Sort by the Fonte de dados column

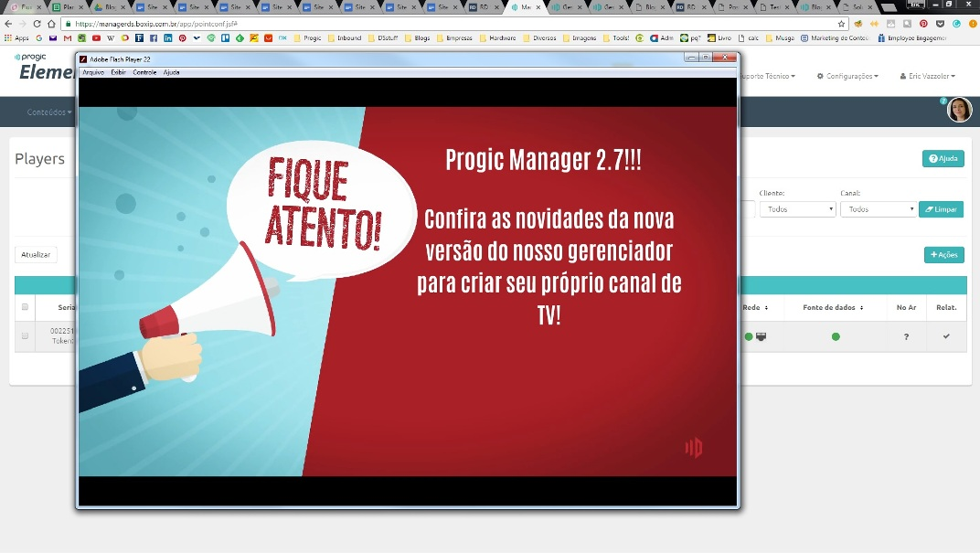[x=833, y=307]
